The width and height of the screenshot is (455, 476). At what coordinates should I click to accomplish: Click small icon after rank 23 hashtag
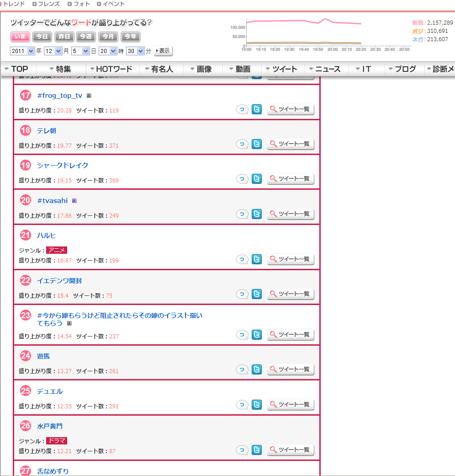[69, 323]
